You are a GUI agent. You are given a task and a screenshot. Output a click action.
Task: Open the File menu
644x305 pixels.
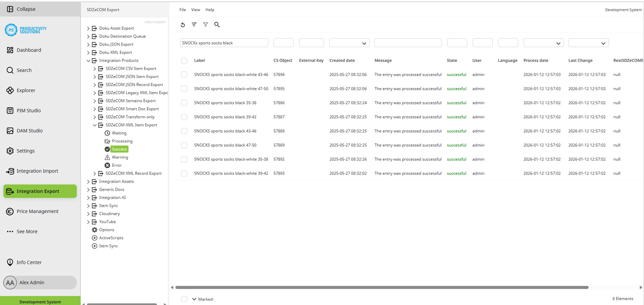[x=182, y=9]
